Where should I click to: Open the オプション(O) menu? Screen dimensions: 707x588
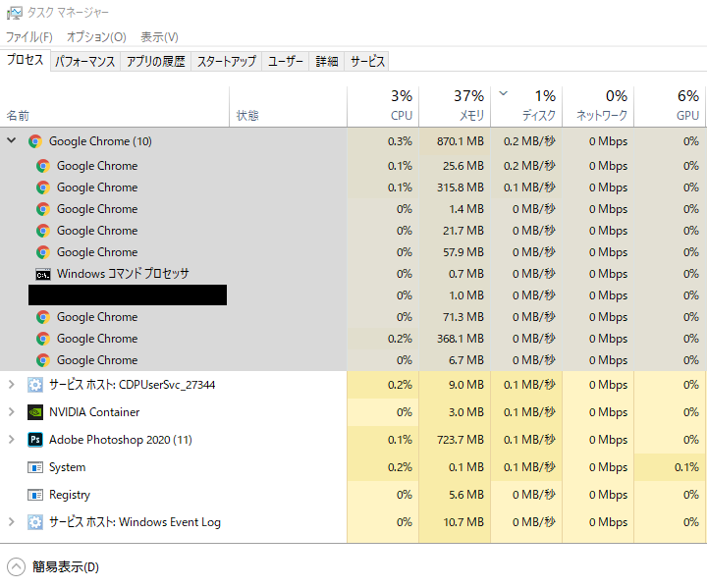coord(96,37)
